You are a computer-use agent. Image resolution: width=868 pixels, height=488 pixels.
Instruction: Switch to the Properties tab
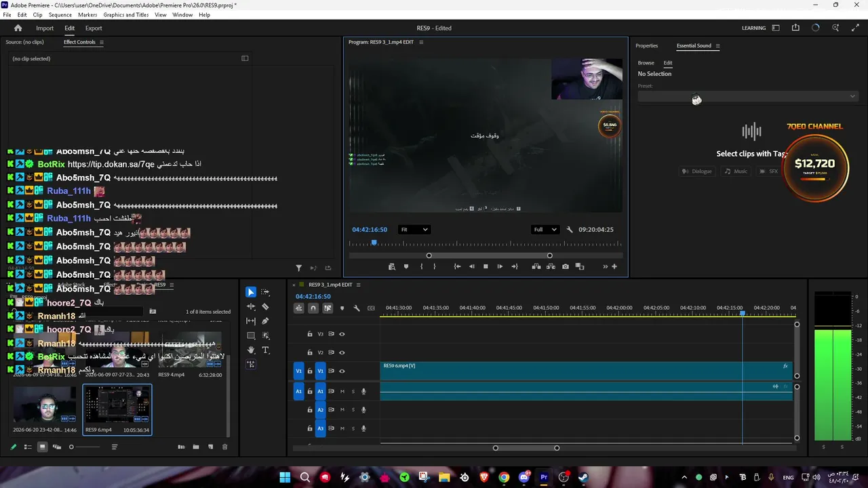(x=646, y=46)
